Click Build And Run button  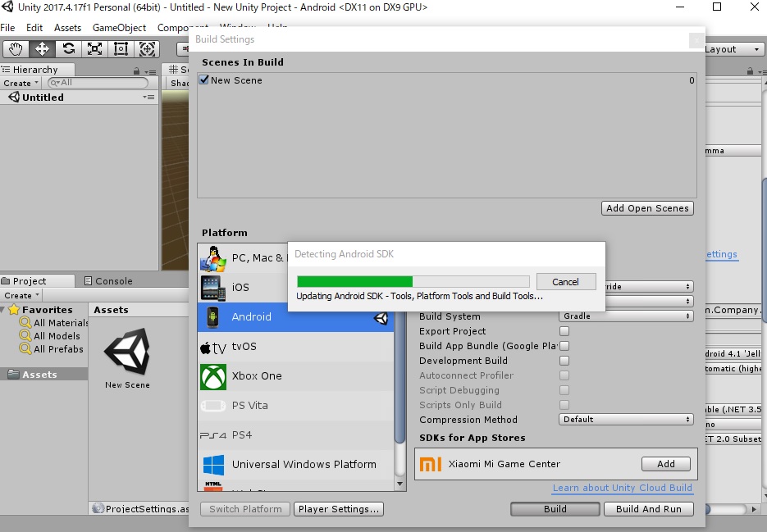(649, 509)
